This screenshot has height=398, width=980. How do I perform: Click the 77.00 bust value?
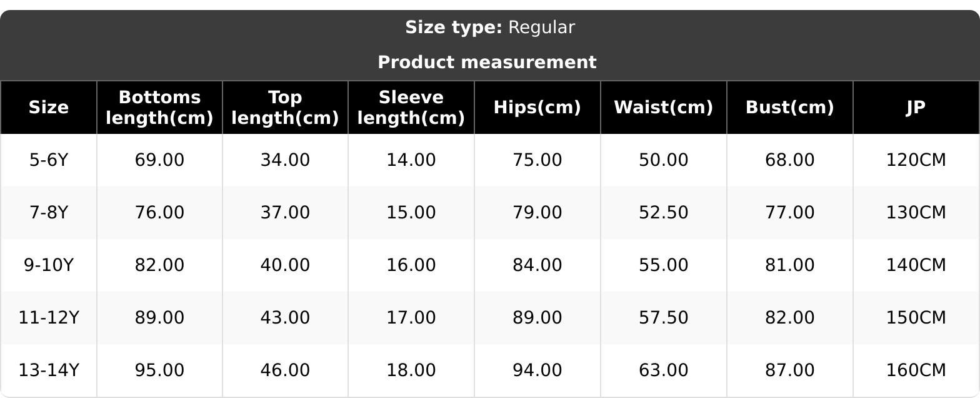pyautogui.click(x=789, y=213)
